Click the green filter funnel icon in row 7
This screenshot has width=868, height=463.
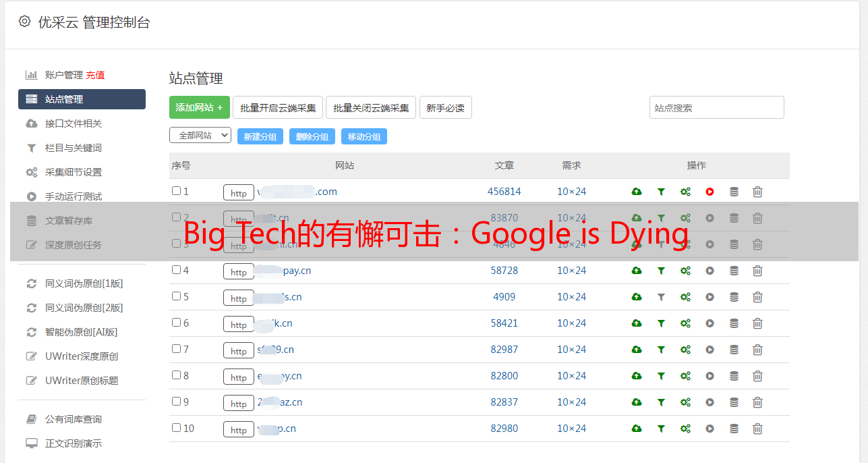point(661,350)
